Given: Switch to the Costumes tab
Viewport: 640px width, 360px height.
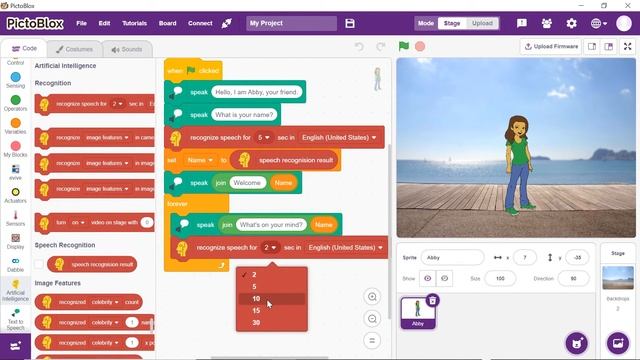Looking at the screenshot, I should pos(74,49).
